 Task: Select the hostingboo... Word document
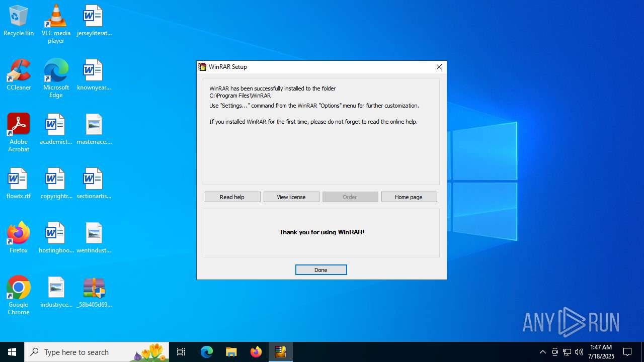point(56,238)
